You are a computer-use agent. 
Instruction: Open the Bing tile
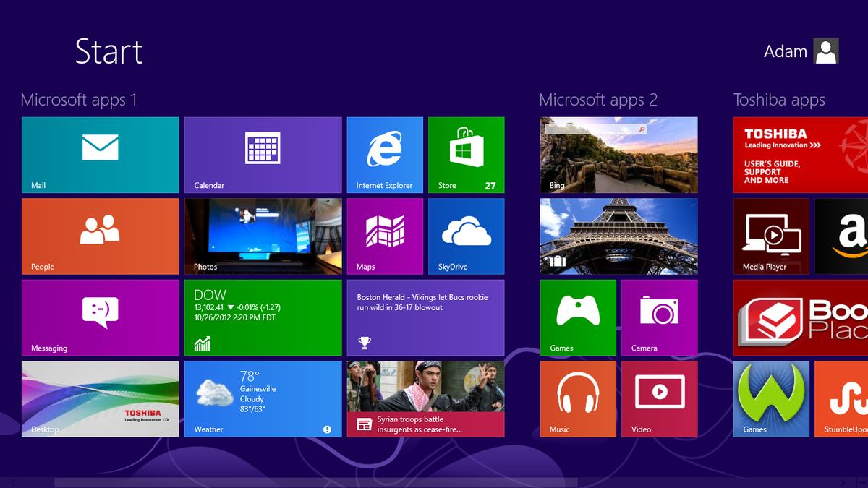tap(619, 155)
